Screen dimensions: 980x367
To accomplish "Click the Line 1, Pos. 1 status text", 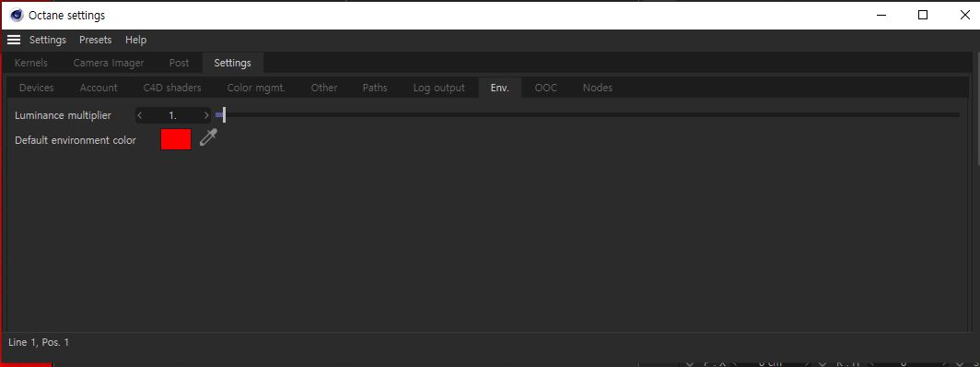I will 39,342.
